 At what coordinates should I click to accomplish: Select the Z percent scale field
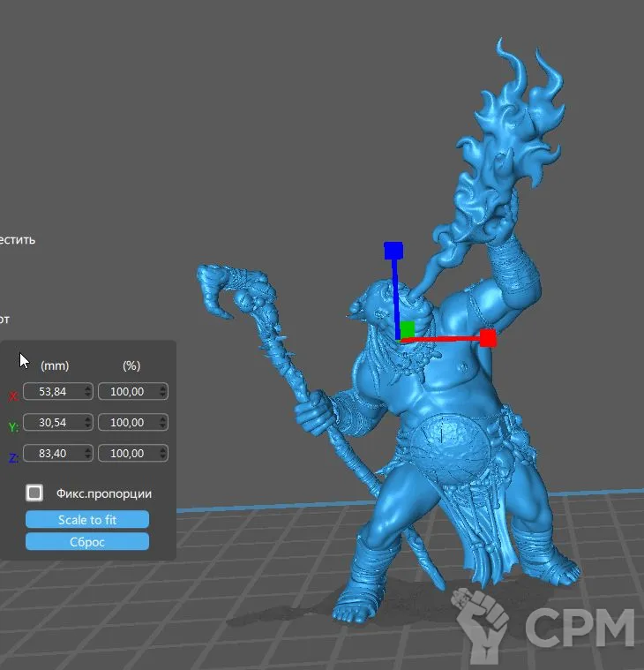(x=127, y=454)
